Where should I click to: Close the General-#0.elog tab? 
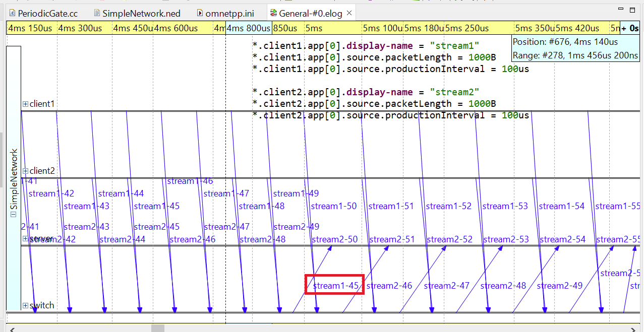tap(348, 12)
